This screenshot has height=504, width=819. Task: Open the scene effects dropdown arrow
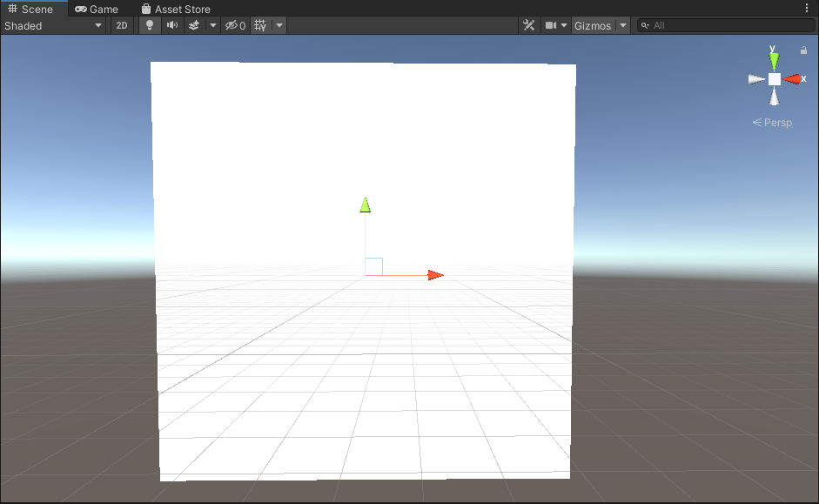[x=212, y=25]
